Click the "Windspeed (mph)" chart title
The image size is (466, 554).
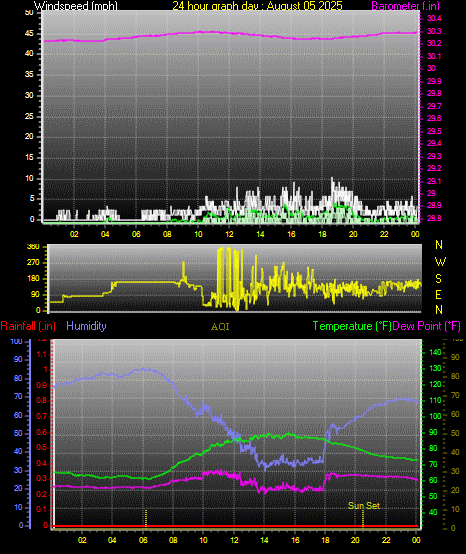76,6
